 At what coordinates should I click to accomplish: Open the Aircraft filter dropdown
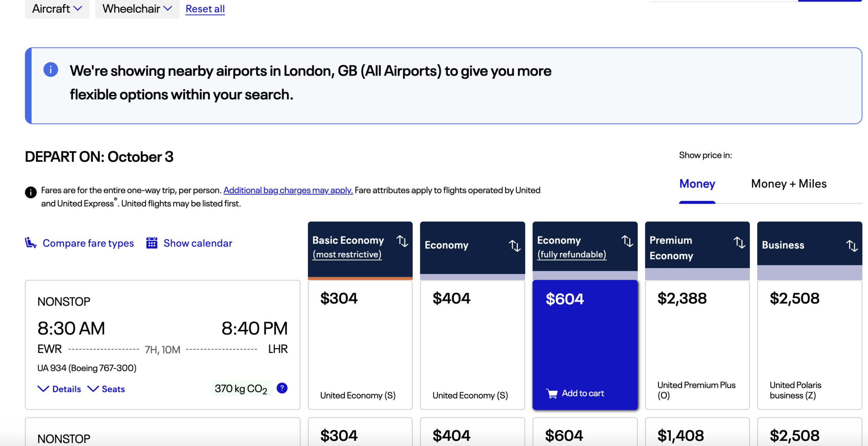(57, 9)
